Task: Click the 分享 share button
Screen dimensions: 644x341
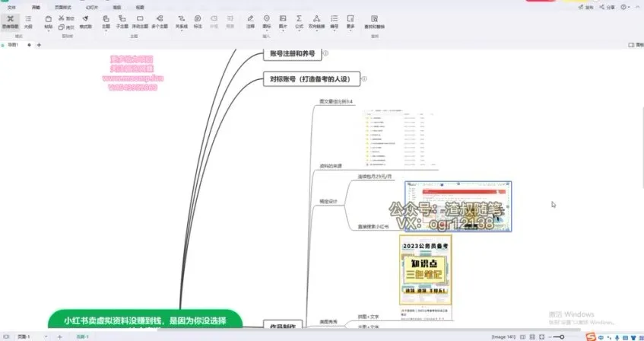Action: 607,6
